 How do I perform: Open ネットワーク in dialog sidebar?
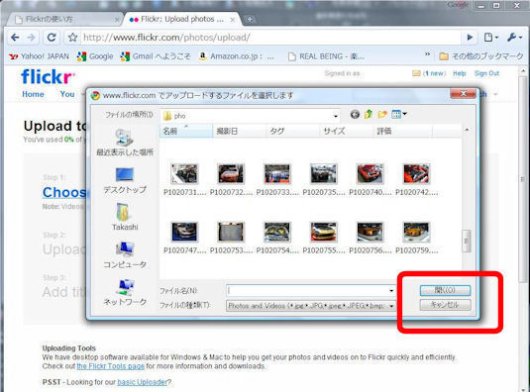[125, 292]
